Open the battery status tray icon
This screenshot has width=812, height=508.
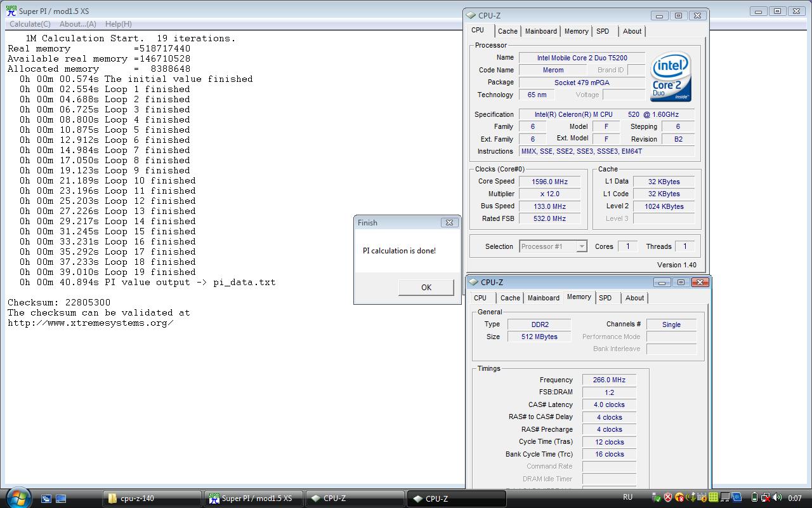(754, 497)
